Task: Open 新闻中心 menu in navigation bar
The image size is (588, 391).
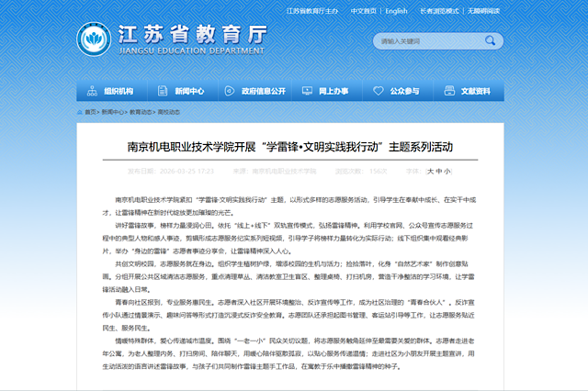Action: 189,92
